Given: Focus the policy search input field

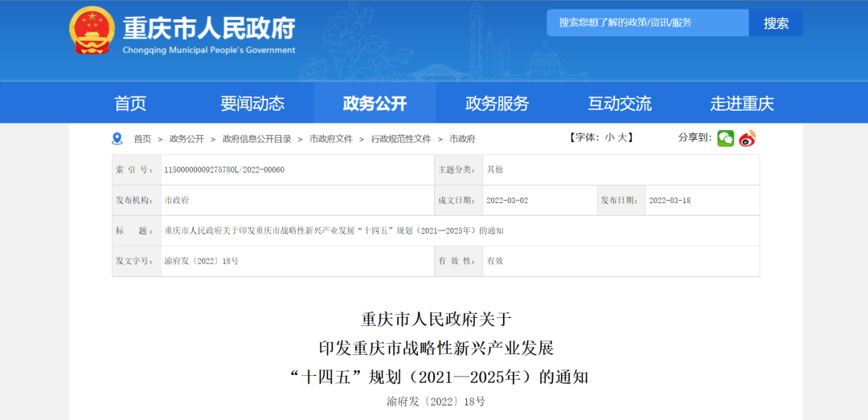Looking at the screenshot, I should click(x=648, y=22).
